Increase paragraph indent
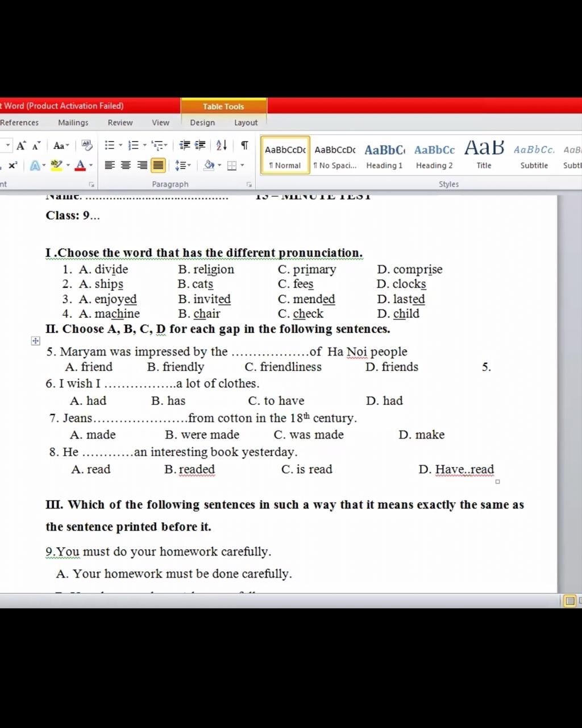The image size is (582, 728). pos(200,146)
